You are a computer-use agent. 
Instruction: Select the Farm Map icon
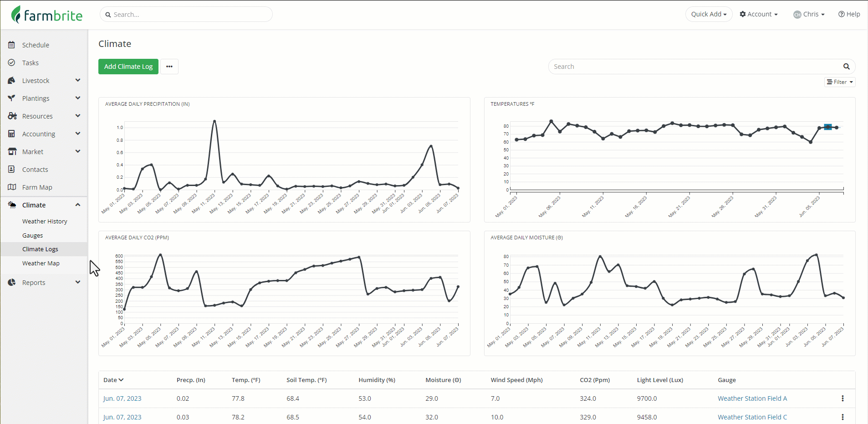pyautogui.click(x=12, y=187)
